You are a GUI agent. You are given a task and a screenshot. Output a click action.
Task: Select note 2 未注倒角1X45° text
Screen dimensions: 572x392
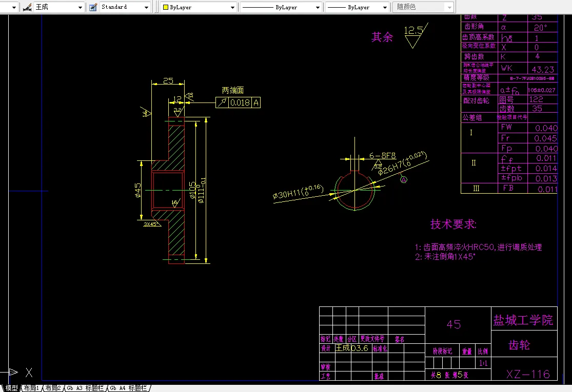[445, 257]
